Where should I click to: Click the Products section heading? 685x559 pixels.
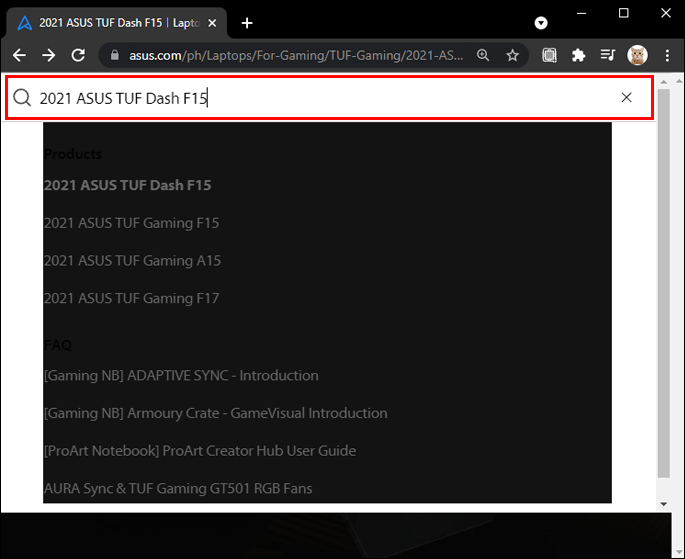pos(73,154)
